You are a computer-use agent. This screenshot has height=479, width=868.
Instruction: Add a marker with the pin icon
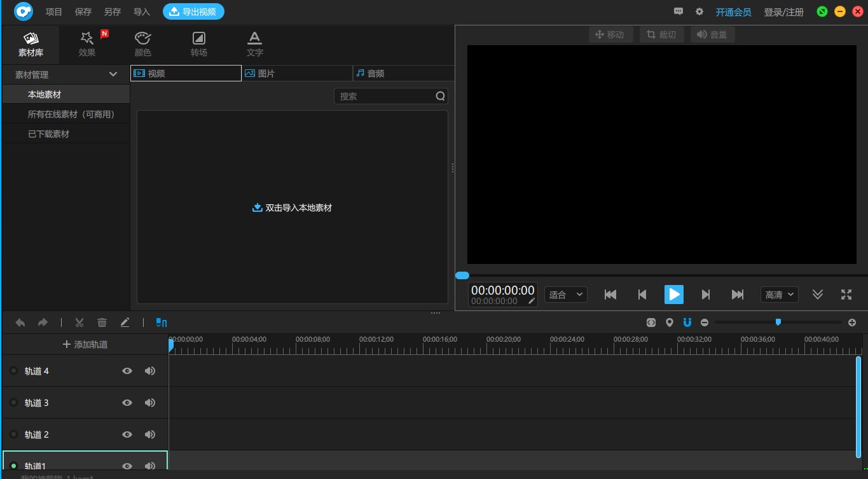[x=669, y=323]
